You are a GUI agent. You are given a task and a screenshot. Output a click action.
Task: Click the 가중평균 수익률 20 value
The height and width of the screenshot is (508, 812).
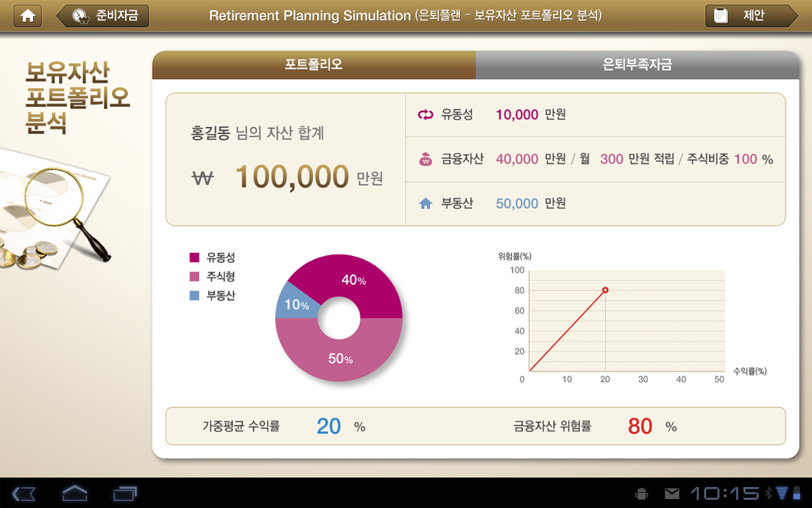329,427
